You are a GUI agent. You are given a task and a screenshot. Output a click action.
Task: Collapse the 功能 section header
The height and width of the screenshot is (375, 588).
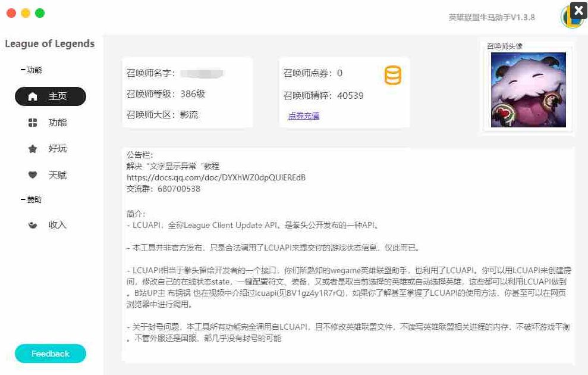coord(31,70)
